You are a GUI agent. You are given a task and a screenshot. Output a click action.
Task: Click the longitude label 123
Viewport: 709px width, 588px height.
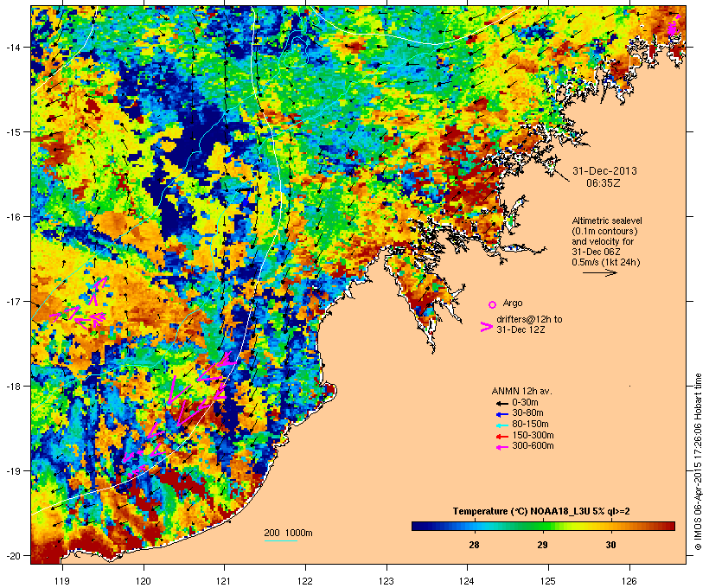386,581
